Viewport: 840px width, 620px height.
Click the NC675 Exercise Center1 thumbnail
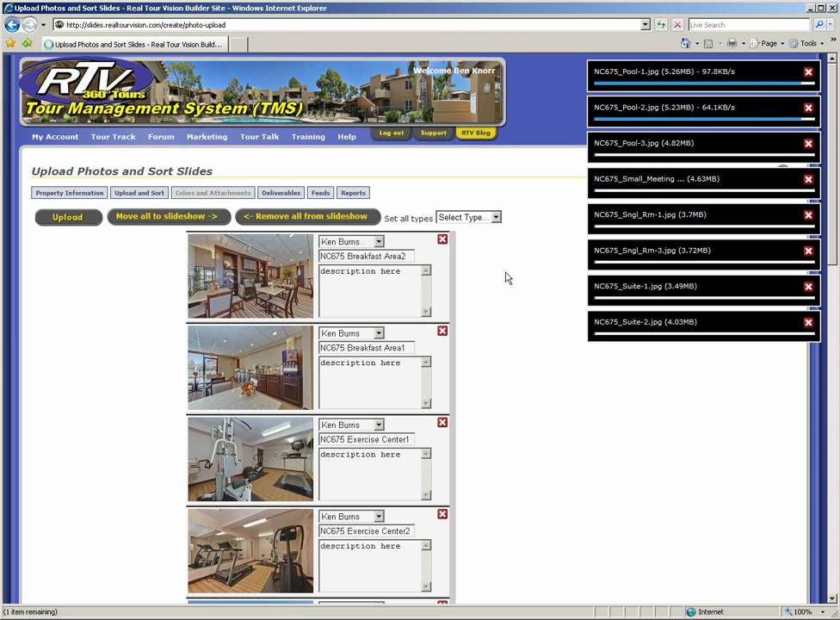(250, 459)
